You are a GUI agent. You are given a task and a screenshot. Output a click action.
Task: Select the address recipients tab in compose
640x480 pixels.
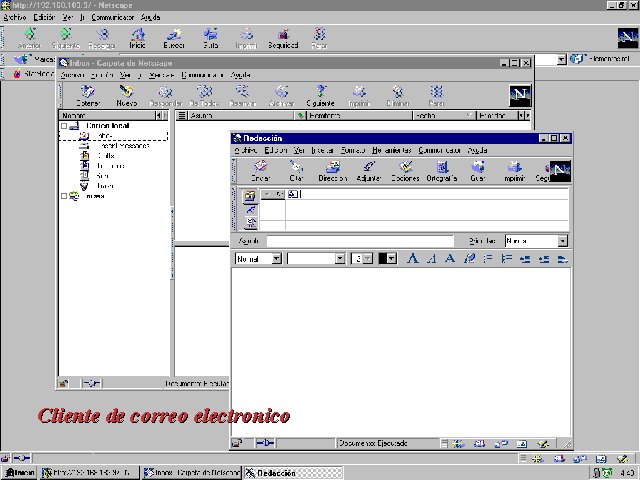point(250,195)
